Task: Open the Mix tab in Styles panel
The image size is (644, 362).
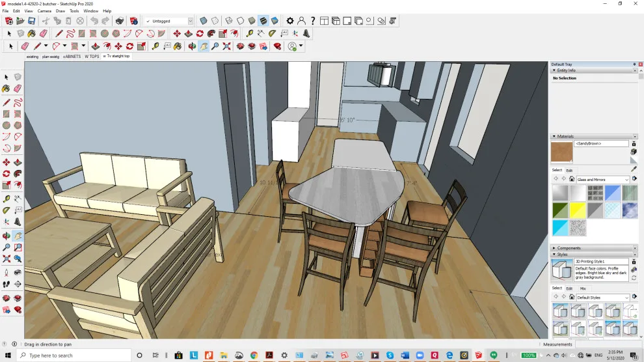Action: 583,288
